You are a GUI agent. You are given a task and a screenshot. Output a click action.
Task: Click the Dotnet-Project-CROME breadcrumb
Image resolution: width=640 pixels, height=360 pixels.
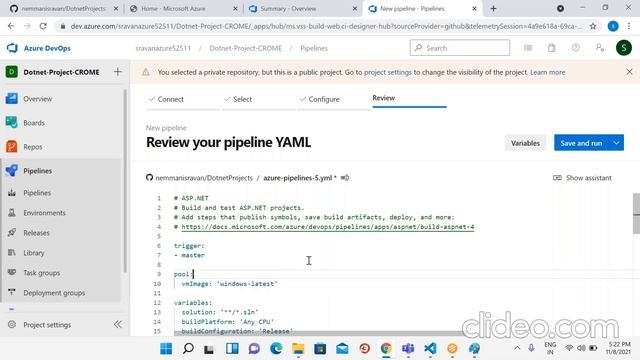pyautogui.click(x=246, y=48)
